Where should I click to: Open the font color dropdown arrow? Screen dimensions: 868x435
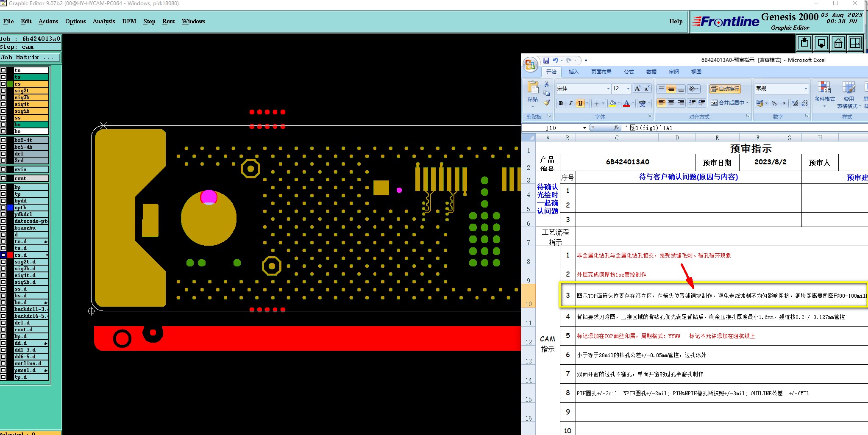633,103
